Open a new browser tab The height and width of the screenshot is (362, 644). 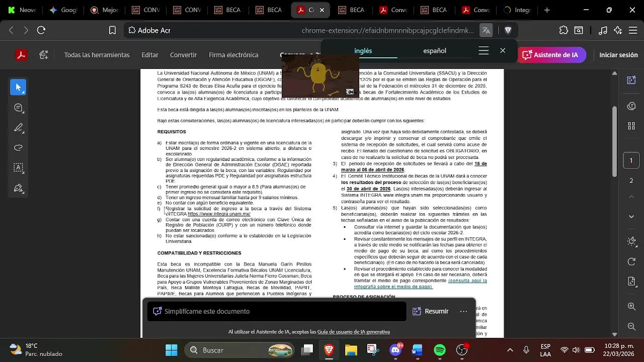point(547,10)
